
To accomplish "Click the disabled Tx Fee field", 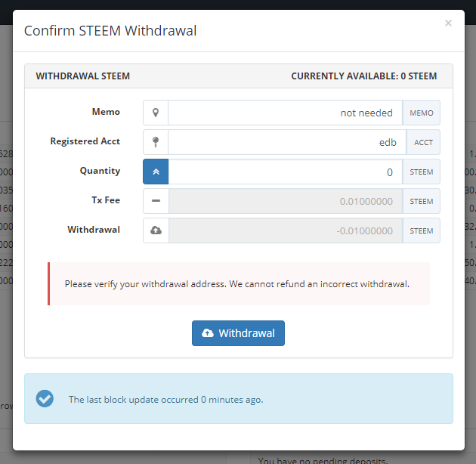I will (285, 201).
